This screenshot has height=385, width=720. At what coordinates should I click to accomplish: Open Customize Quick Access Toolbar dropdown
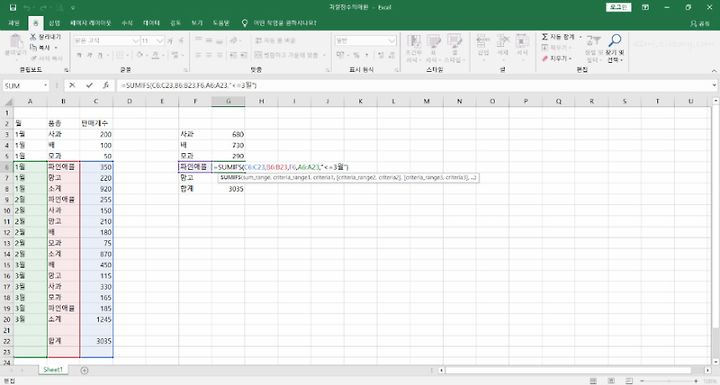click(73, 7)
